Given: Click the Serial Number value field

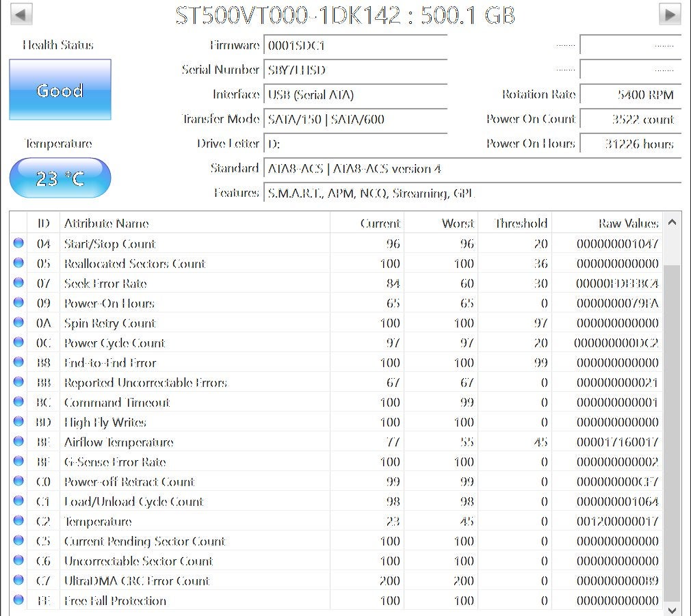Looking at the screenshot, I should (355, 70).
